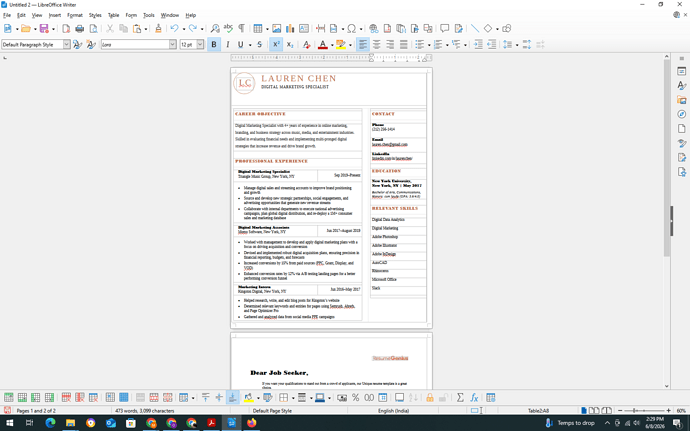Image resolution: width=690 pixels, height=431 pixels.
Task: Apply the red font color
Action: coord(323,44)
